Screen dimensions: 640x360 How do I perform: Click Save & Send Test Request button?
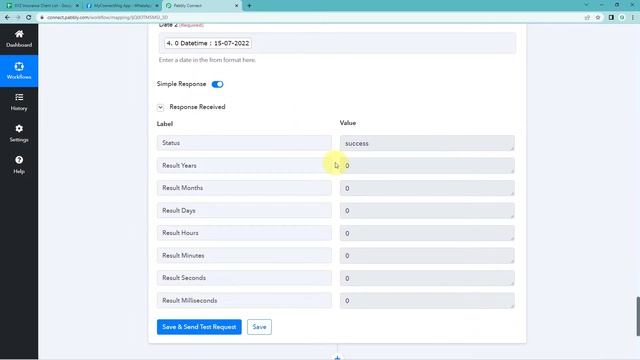click(199, 327)
